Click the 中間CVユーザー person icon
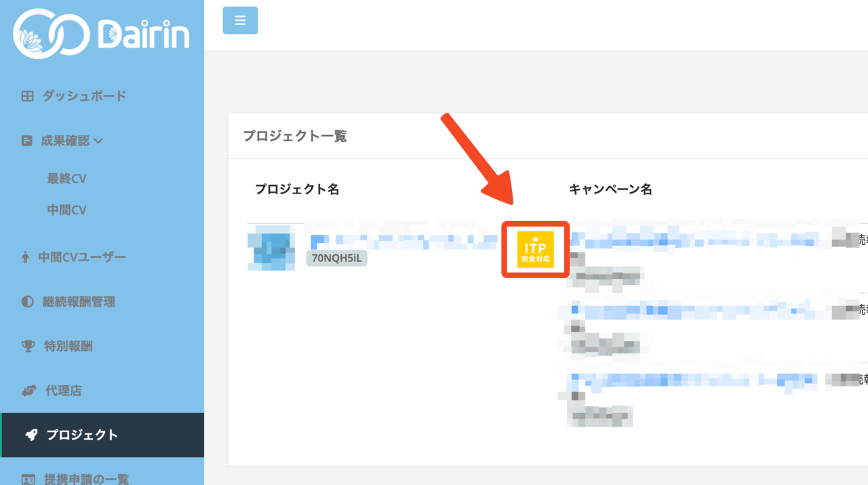The height and width of the screenshot is (485, 868). click(x=26, y=257)
